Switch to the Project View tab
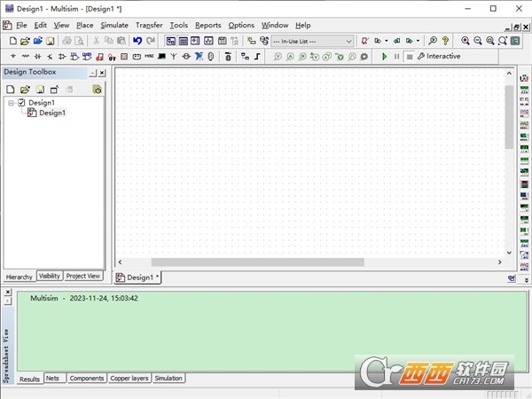This screenshot has width=532, height=399. [x=83, y=276]
